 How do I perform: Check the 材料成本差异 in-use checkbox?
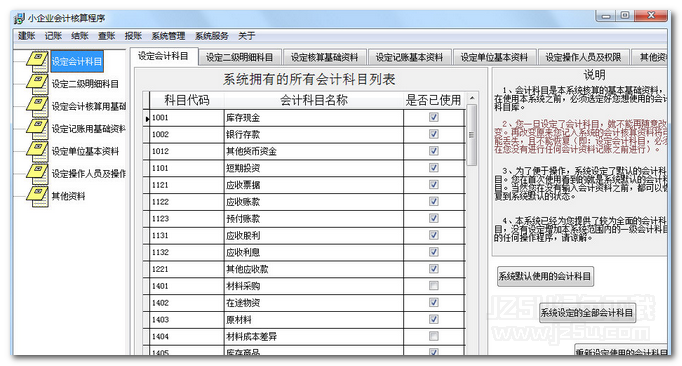pos(434,336)
